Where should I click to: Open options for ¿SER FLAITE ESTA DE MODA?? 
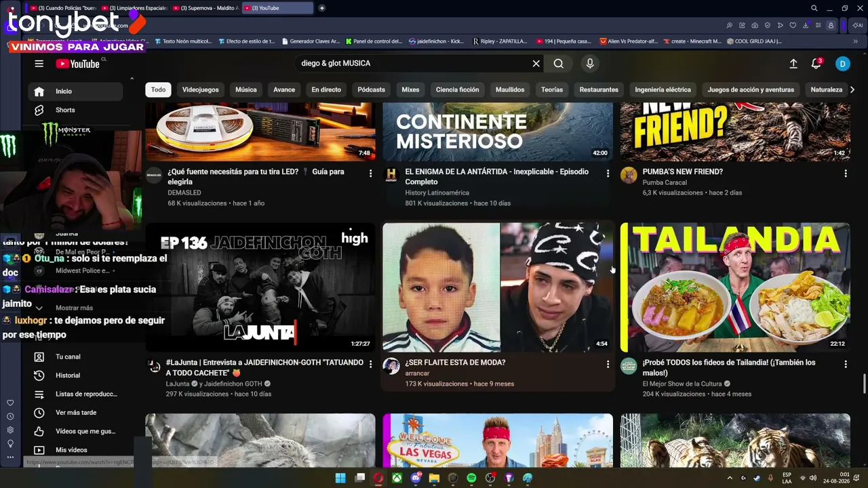[x=608, y=364]
